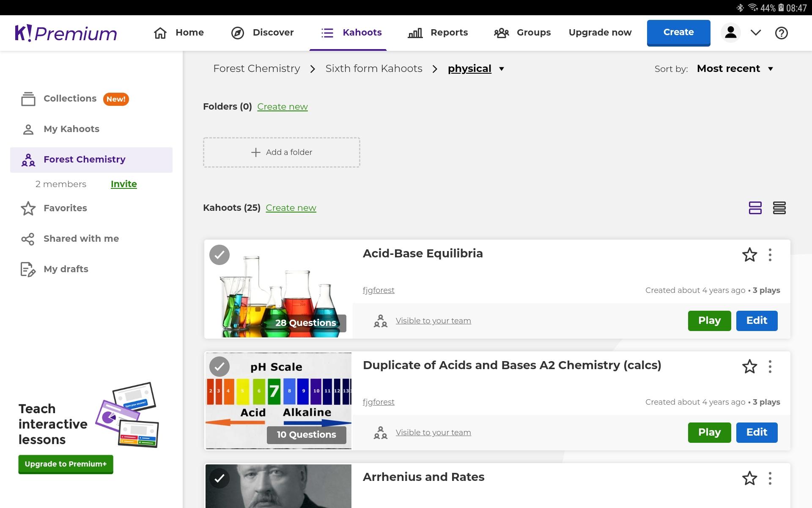Tap the battery status icon
The image size is (812, 508).
tap(781, 8)
